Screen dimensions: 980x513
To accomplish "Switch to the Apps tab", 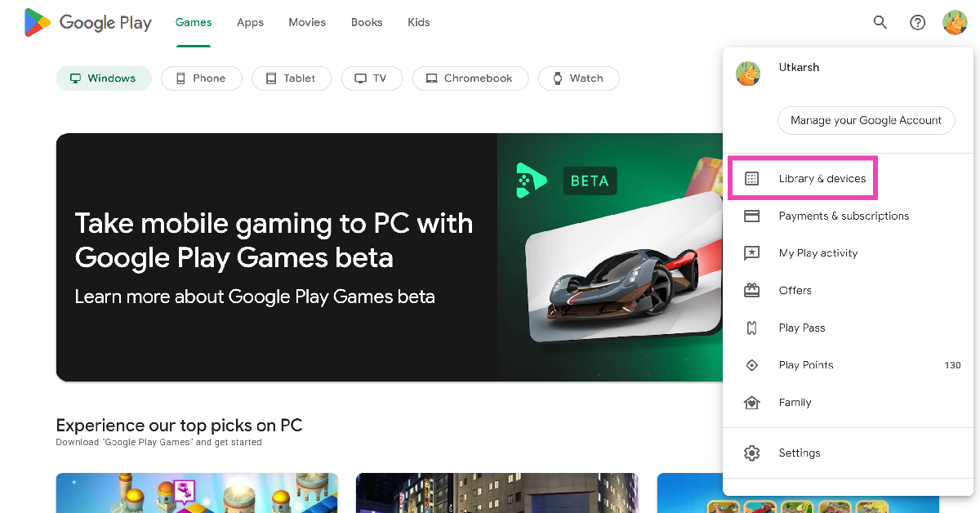I will pyautogui.click(x=250, y=23).
